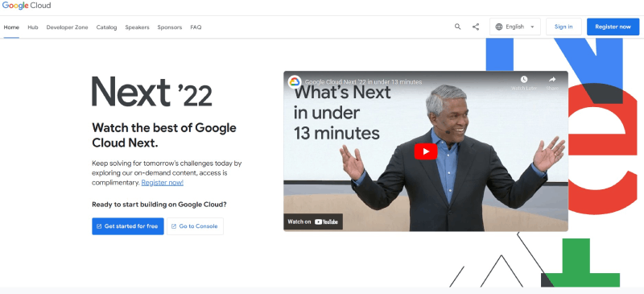Click the Sign in button
Image resolution: width=644 pixels, height=294 pixels.
coord(563,27)
